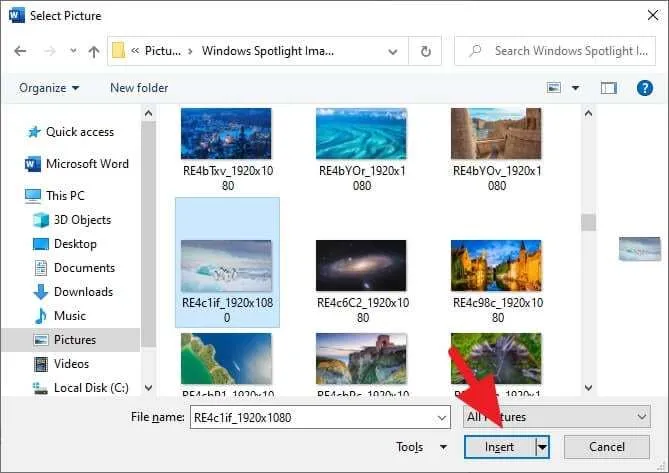
Task: Click the File name input field
Action: [x=320, y=417]
